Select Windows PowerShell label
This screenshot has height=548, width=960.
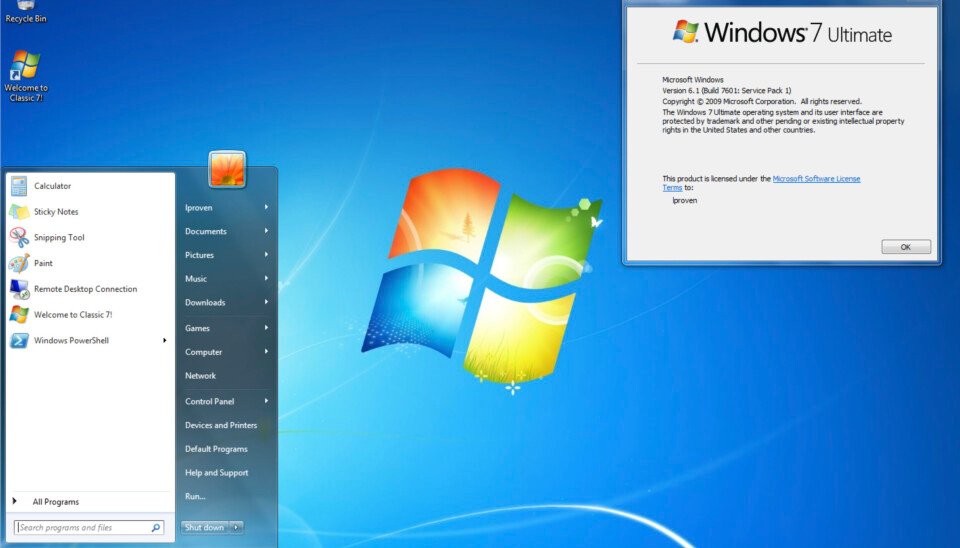[72, 340]
